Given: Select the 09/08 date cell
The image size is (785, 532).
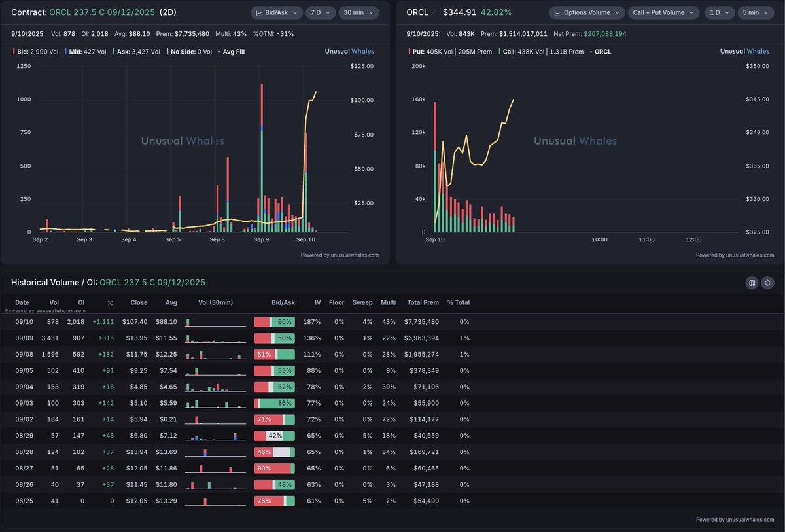Looking at the screenshot, I should 22,355.
